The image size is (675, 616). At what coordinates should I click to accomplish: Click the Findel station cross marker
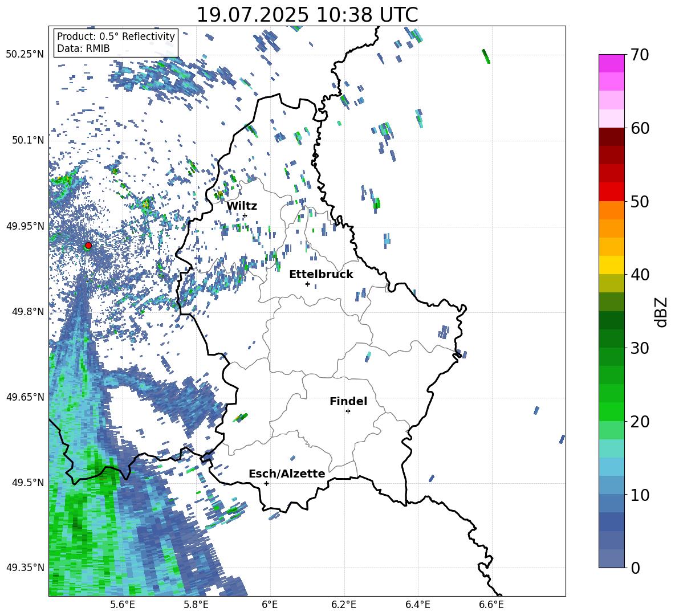348,411
